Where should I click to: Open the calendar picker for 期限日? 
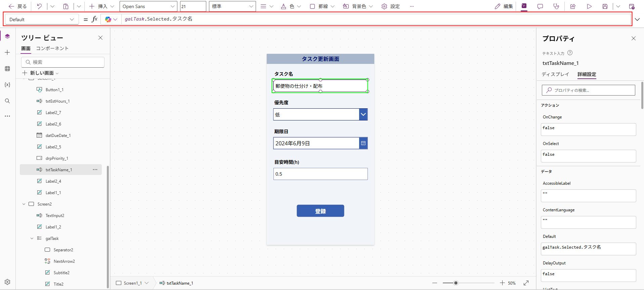click(363, 143)
